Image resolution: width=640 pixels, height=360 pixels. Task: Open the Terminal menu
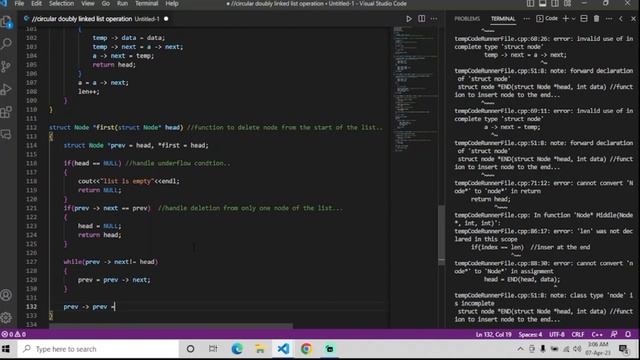[147, 4]
